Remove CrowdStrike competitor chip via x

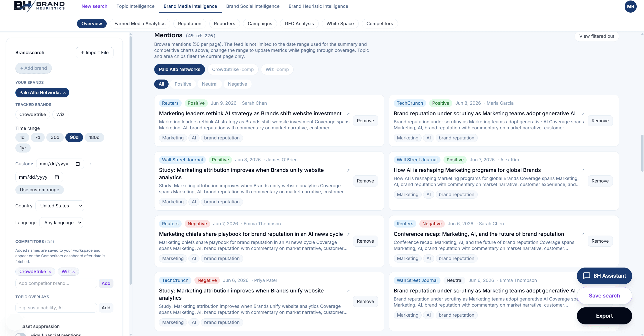point(50,272)
